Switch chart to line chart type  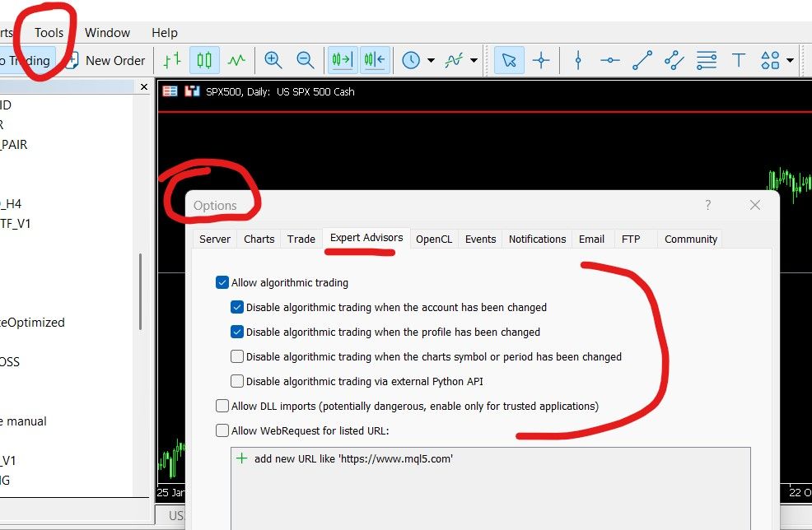pos(236,61)
